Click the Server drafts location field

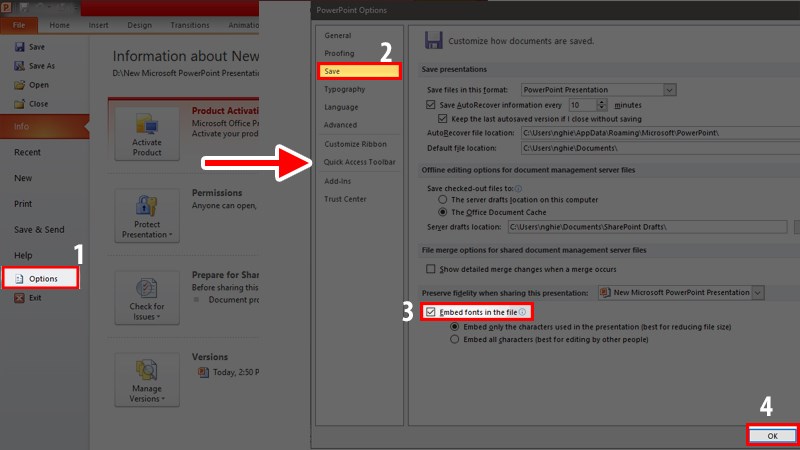coord(647,227)
